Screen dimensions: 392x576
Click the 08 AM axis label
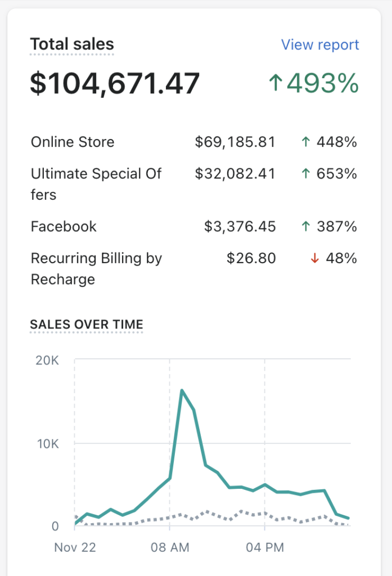(x=170, y=547)
